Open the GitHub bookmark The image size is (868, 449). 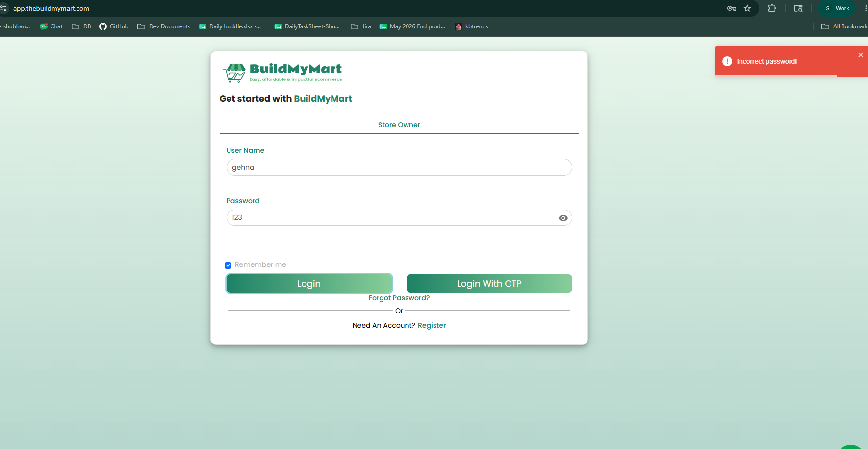click(x=114, y=26)
